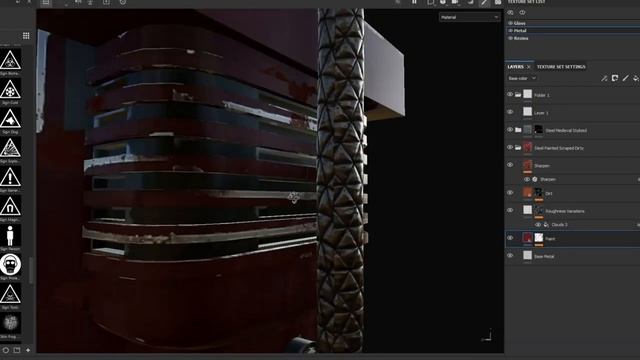Click the solo texture set eye icon
This screenshot has width=640, height=360.
(x=511, y=13)
